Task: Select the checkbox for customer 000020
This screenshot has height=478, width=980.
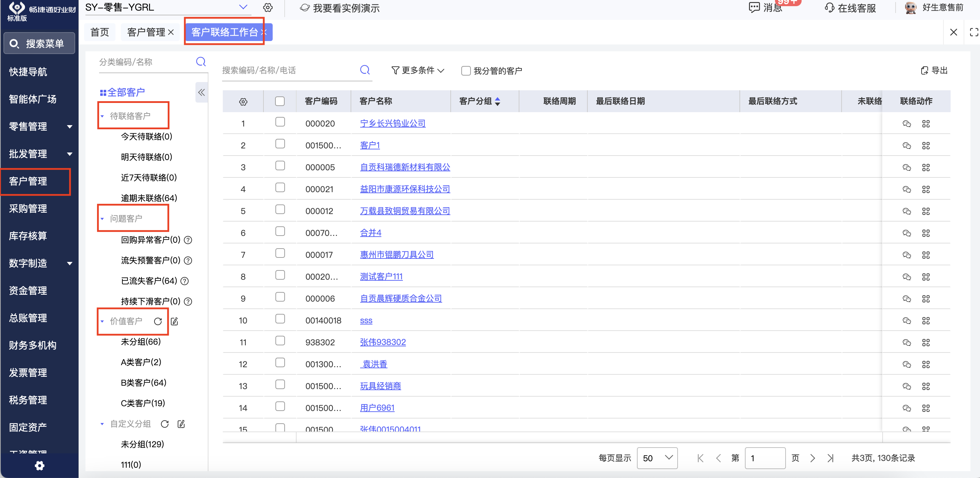Action: (280, 122)
